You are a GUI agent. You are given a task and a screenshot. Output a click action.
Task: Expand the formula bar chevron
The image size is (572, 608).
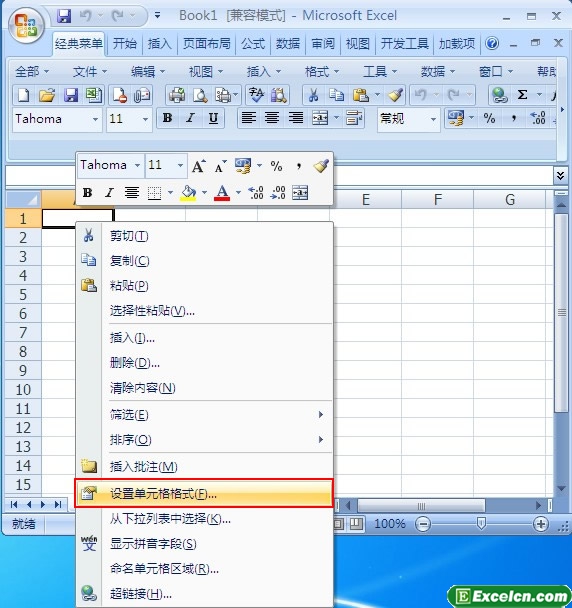tap(560, 176)
